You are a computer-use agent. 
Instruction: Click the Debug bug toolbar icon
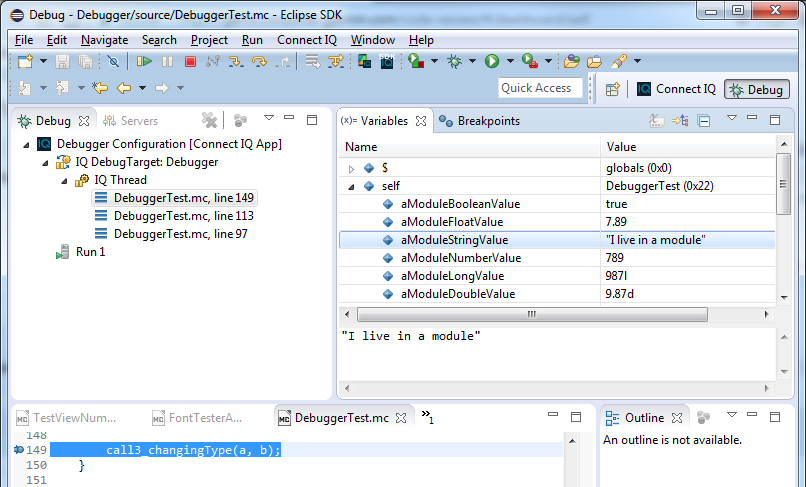(x=454, y=61)
